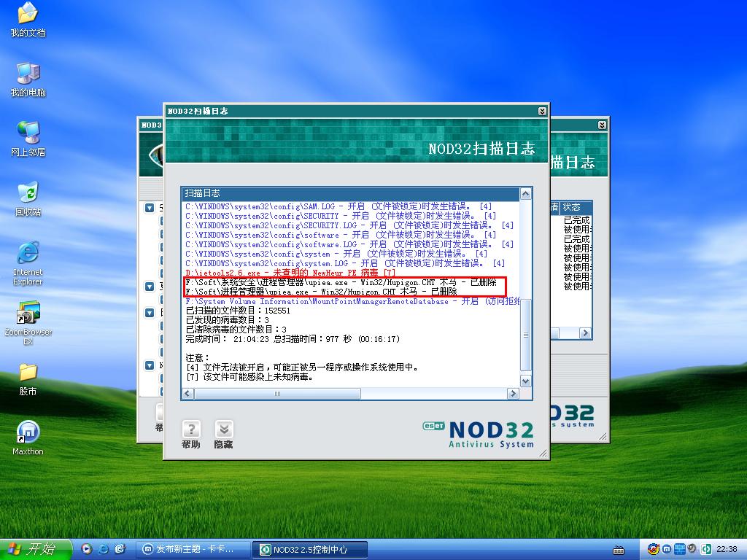747x560 pixels.
Task: Click the Maxthon tray icon
Action: click(666, 549)
